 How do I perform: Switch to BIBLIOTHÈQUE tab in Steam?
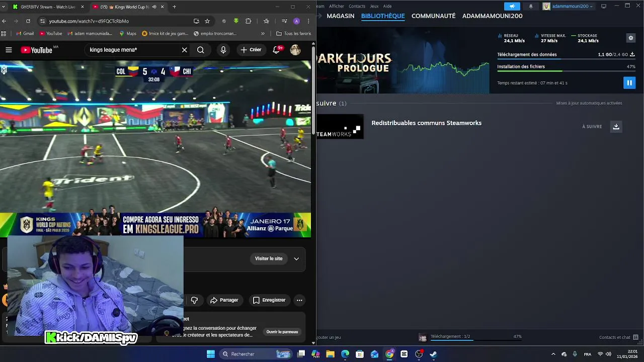pos(383,16)
